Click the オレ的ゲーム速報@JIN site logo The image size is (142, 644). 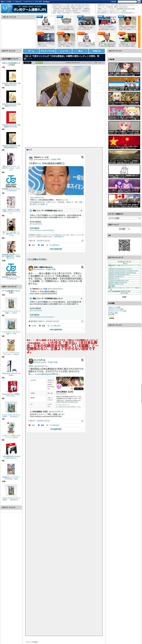24,9
